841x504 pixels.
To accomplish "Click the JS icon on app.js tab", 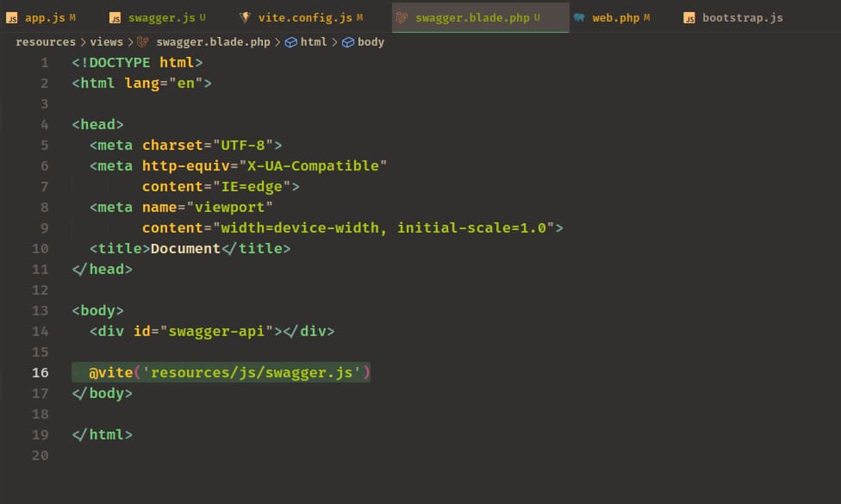I will [12, 18].
